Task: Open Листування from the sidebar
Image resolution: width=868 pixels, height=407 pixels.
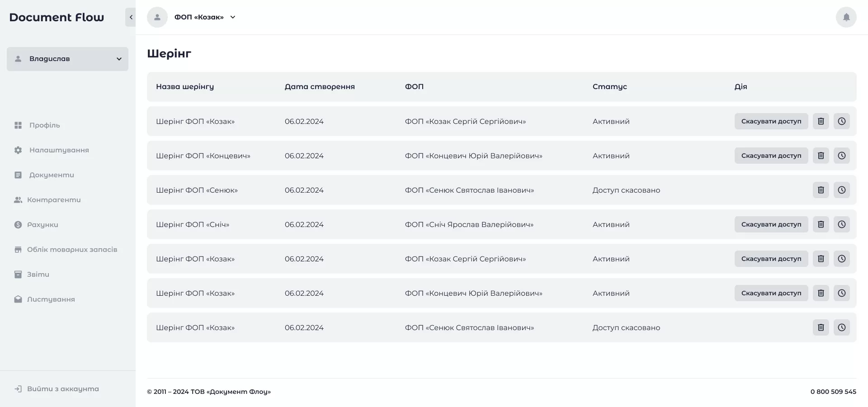Action: [51, 299]
